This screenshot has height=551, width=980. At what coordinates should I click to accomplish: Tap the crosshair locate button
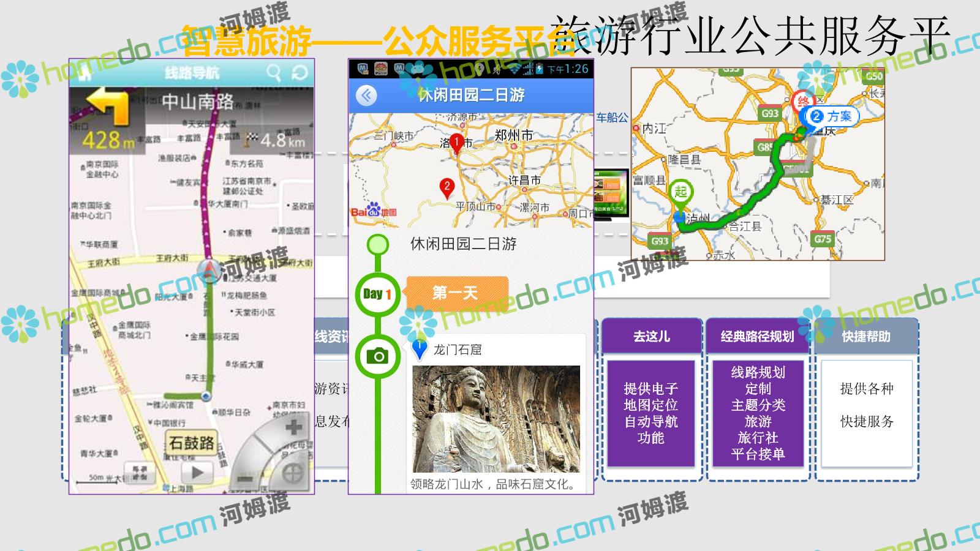tap(293, 473)
